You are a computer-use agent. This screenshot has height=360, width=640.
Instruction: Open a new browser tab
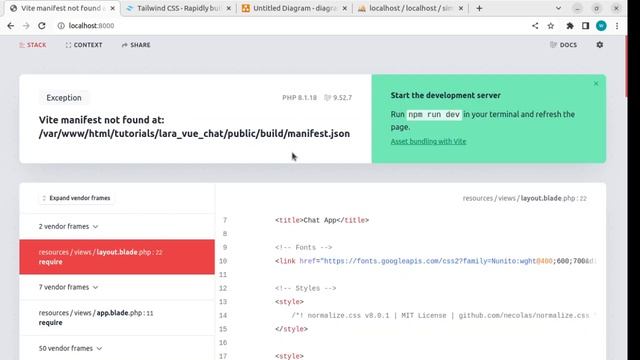coord(479,8)
